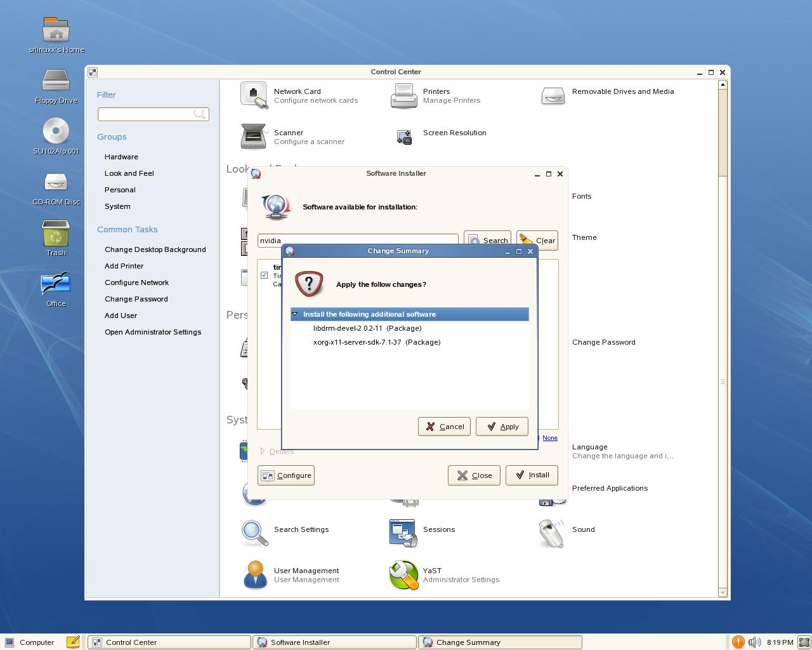The image size is (812, 650).
Task: Open the User Management icon
Action: pos(255,574)
